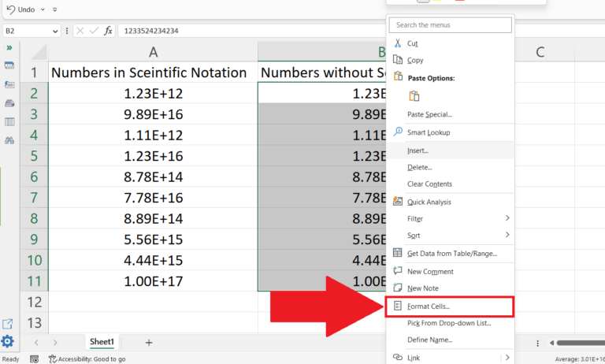Add a new sheet with plus button

149,342
